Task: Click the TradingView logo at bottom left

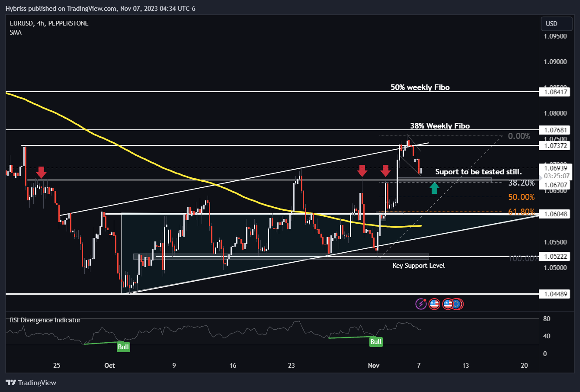Action: coord(31,382)
